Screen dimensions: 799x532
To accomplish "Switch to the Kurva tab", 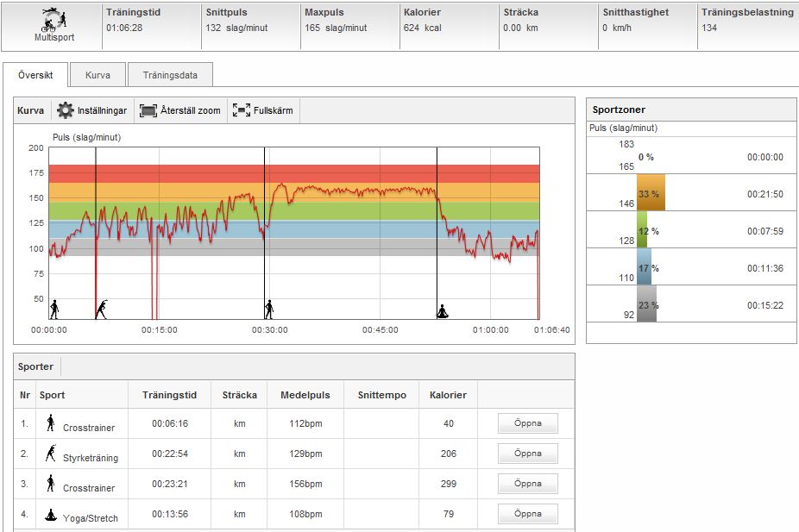I will 98,75.
